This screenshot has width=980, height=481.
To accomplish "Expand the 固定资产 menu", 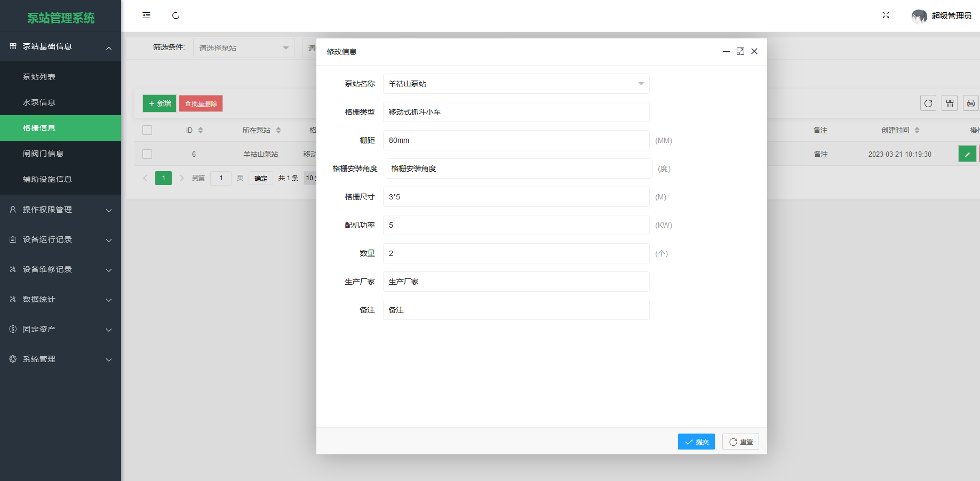I will (x=60, y=329).
